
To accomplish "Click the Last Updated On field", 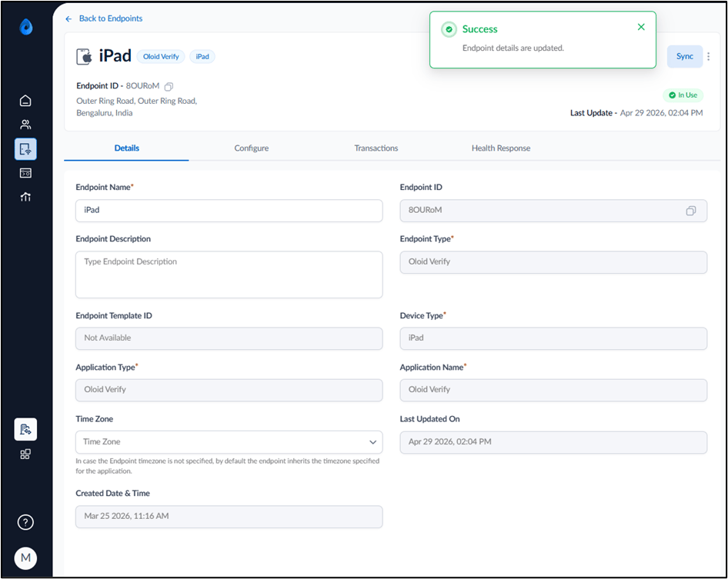I will (x=553, y=442).
